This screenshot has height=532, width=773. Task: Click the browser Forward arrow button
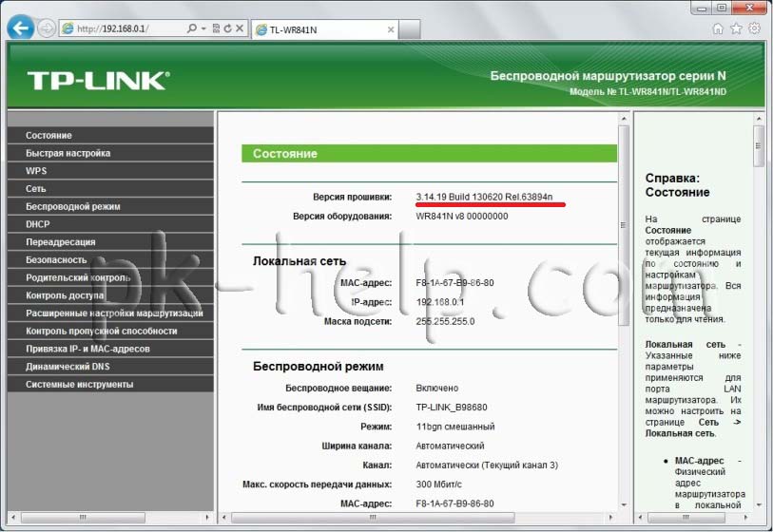tap(47, 28)
